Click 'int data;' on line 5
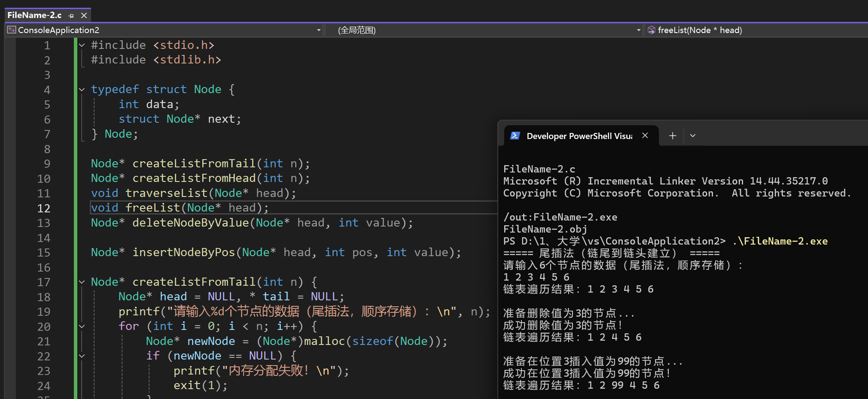 coord(149,105)
